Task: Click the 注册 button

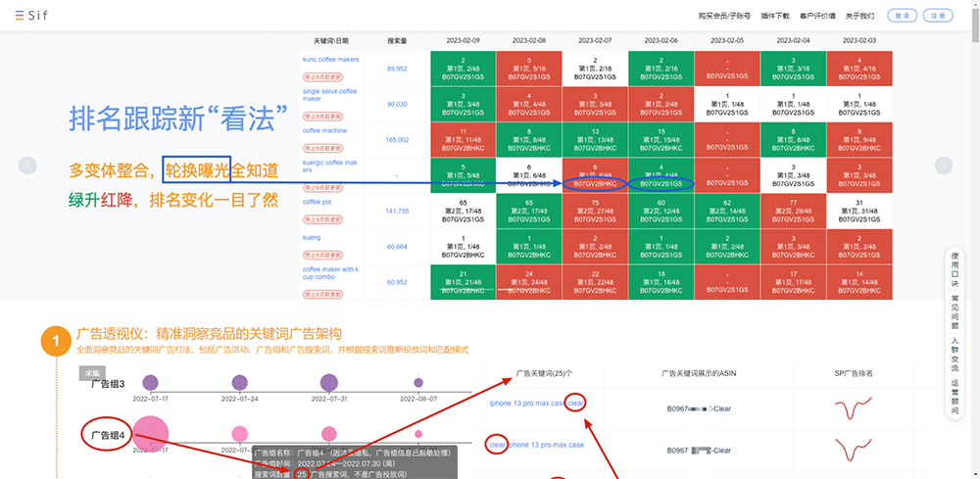Action: click(938, 16)
